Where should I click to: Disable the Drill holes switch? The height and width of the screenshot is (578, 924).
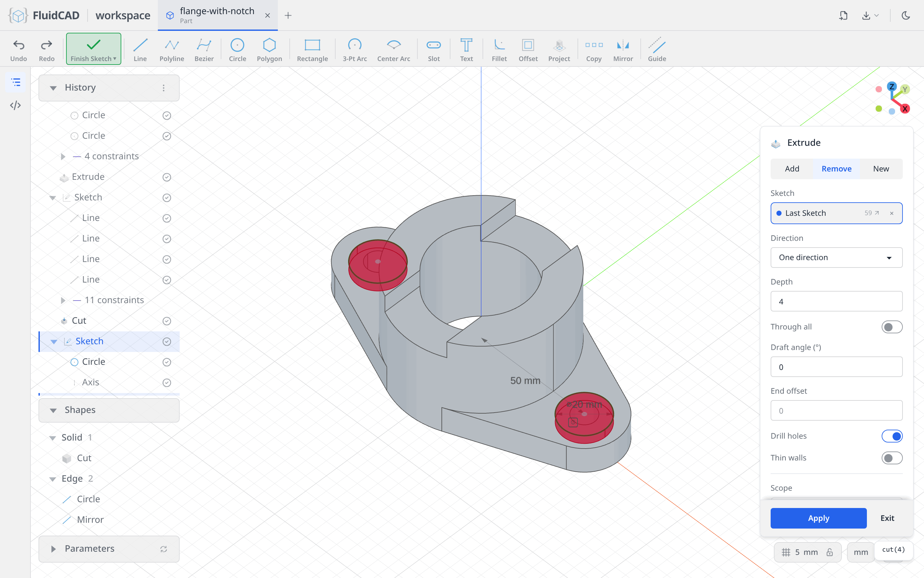point(892,436)
